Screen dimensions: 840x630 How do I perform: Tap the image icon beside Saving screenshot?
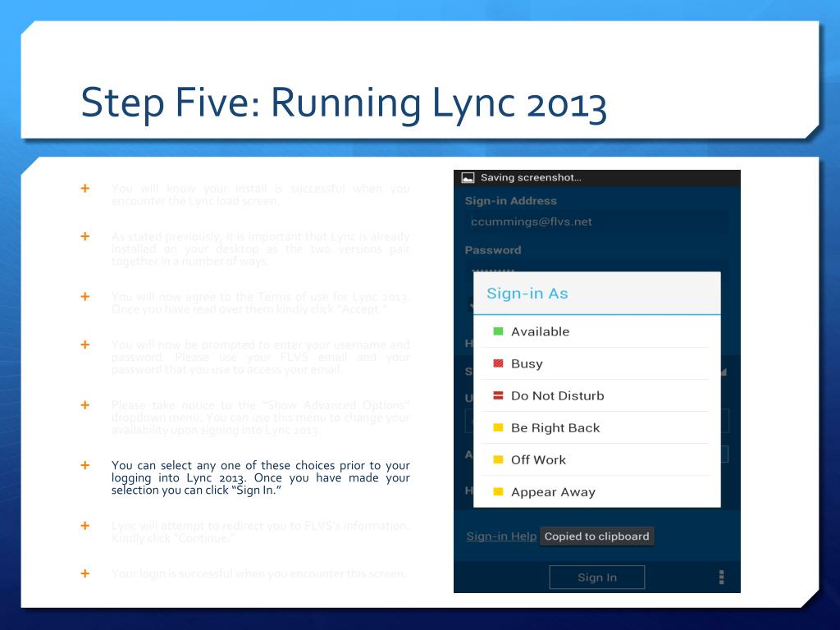click(x=468, y=178)
